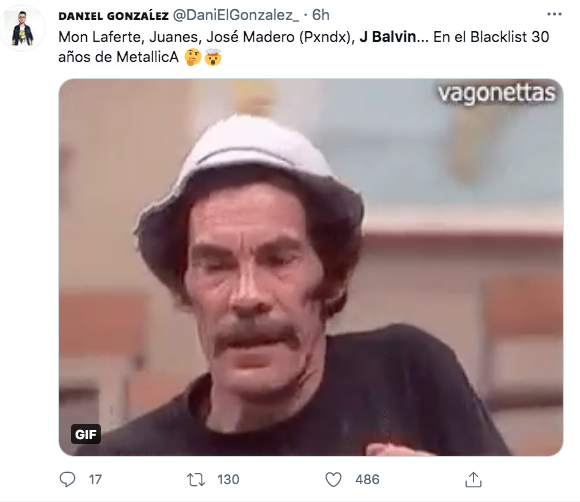Click the 130 retweets count

click(x=228, y=480)
